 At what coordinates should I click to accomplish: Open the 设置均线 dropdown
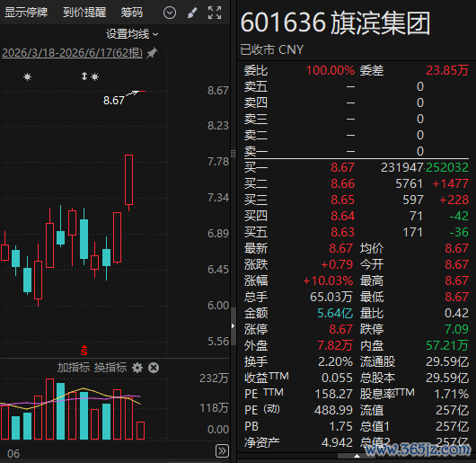[132, 34]
